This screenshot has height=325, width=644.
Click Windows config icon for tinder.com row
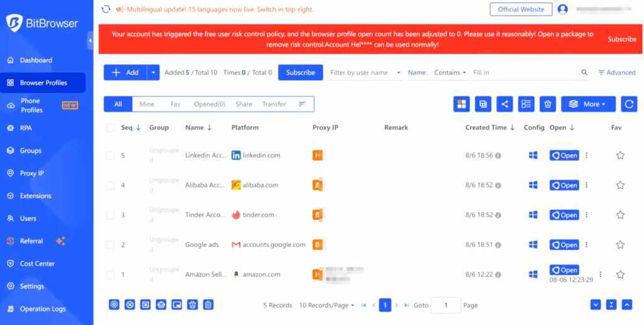coord(533,215)
